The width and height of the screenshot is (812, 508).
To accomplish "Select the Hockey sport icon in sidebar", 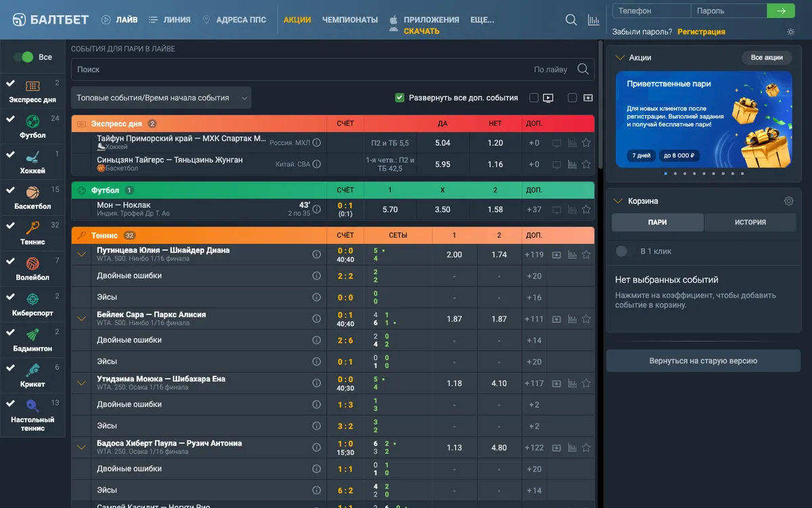I will (32, 157).
